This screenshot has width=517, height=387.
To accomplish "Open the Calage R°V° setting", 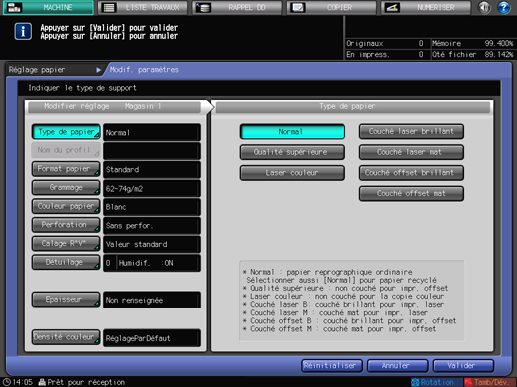I will (x=66, y=244).
